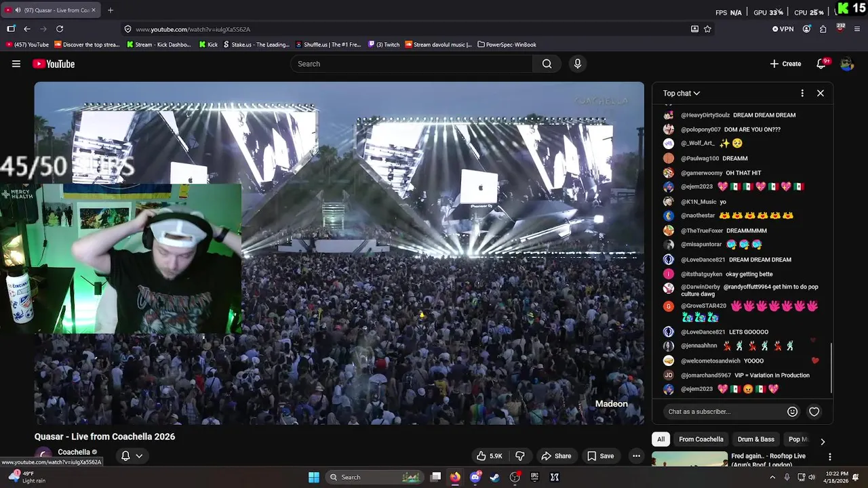The width and height of the screenshot is (868, 488).
Task: Open Discord from the taskbar
Action: [475, 477]
